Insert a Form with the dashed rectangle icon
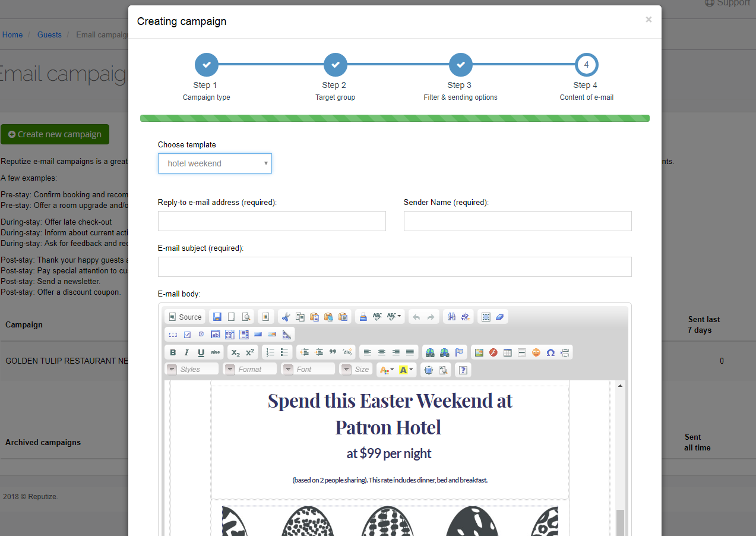This screenshot has height=536, width=756. 173,335
